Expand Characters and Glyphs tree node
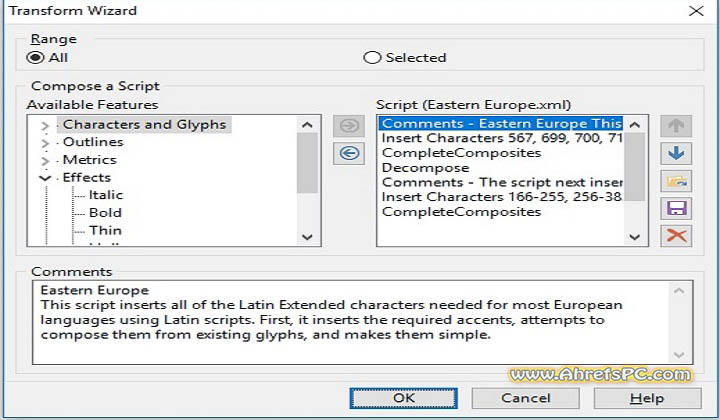Image resolution: width=720 pixels, height=420 pixels. tap(45, 125)
